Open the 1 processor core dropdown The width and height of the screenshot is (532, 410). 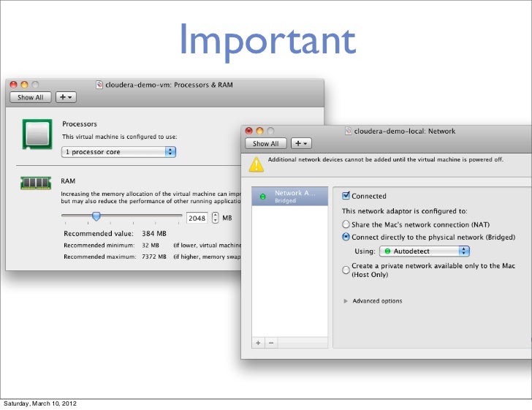coord(118,152)
